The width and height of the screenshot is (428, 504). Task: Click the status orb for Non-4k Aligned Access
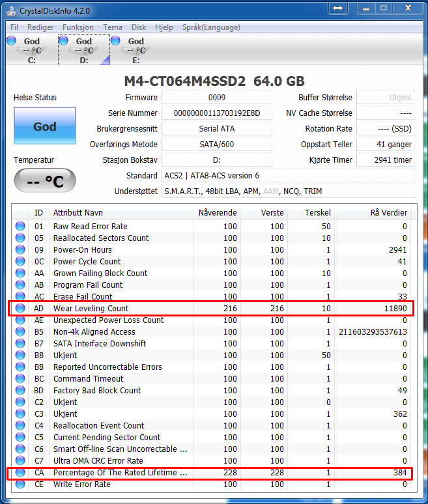[20, 331]
